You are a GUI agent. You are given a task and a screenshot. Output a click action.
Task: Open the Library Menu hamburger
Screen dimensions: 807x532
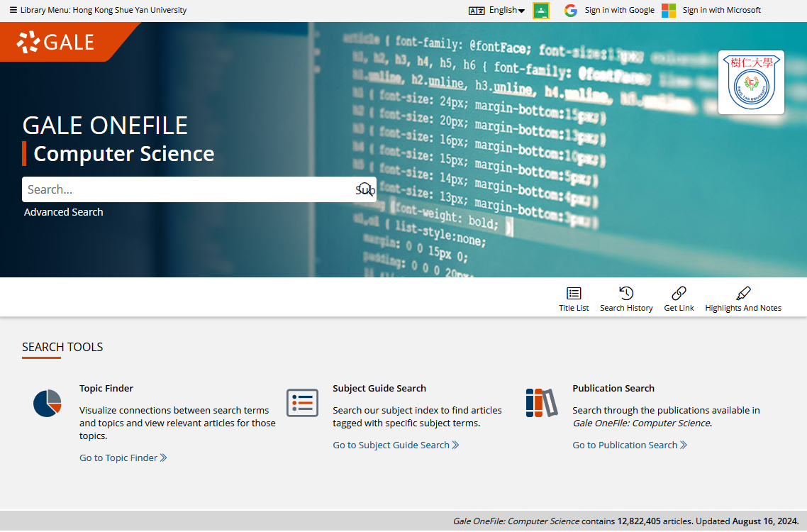pyautogui.click(x=13, y=10)
